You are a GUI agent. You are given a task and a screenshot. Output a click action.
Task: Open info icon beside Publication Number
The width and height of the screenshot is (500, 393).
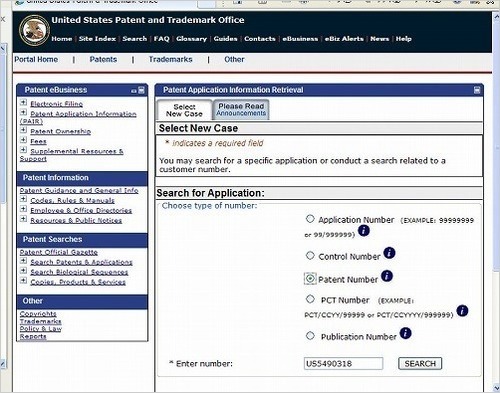pos(405,333)
